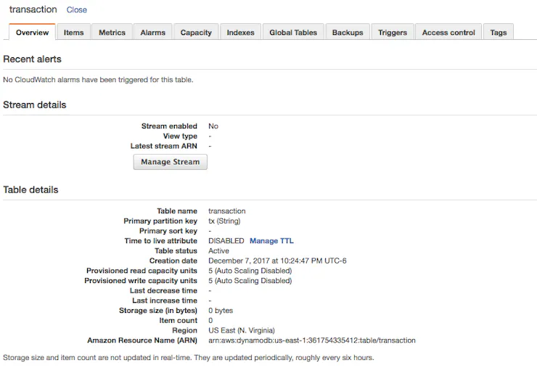Viewport: 537px width, 392px height.
Task: Switch to the Items tab
Action: [73, 32]
